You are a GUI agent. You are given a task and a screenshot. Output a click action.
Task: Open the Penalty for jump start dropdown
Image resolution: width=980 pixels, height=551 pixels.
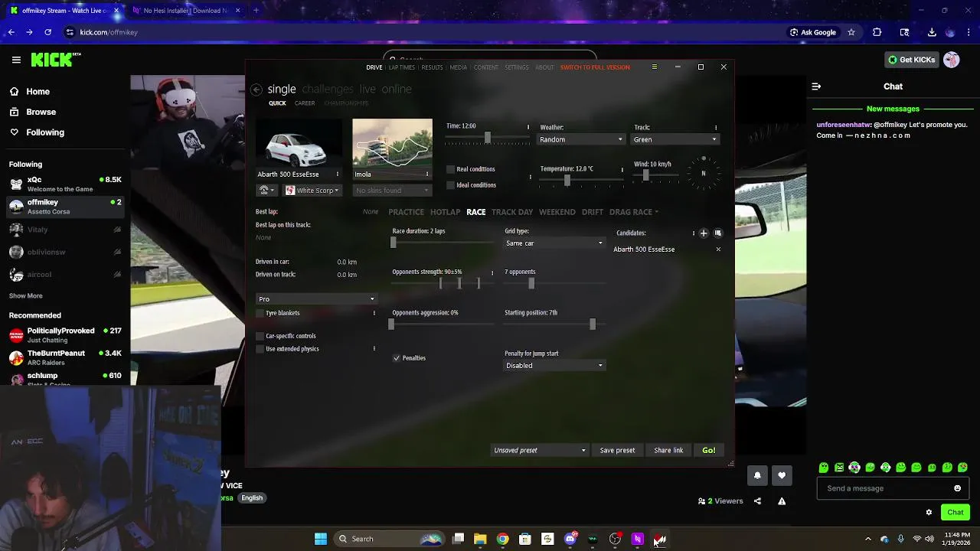point(554,366)
